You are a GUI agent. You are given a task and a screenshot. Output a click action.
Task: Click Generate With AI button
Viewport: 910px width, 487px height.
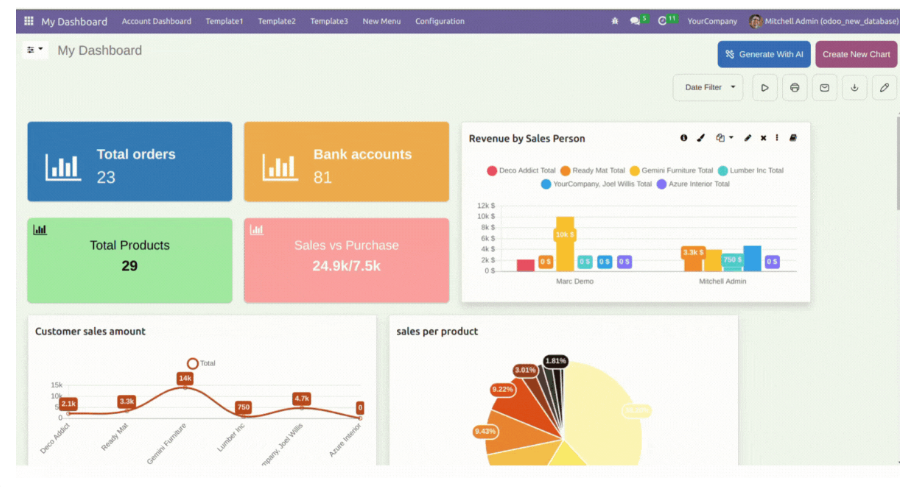pos(764,54)
